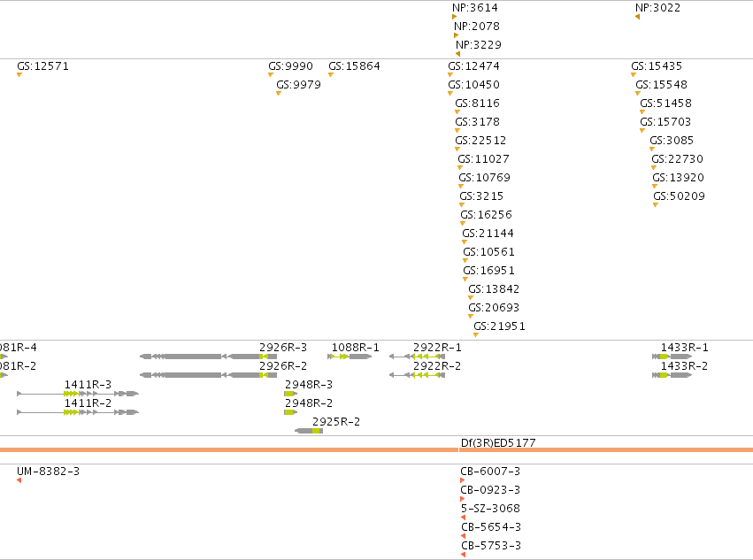Select the Df(3R)ED5177 deficiency label
Image resolution: width=753 pixels, height=560 pixels.
coord(498,443)
